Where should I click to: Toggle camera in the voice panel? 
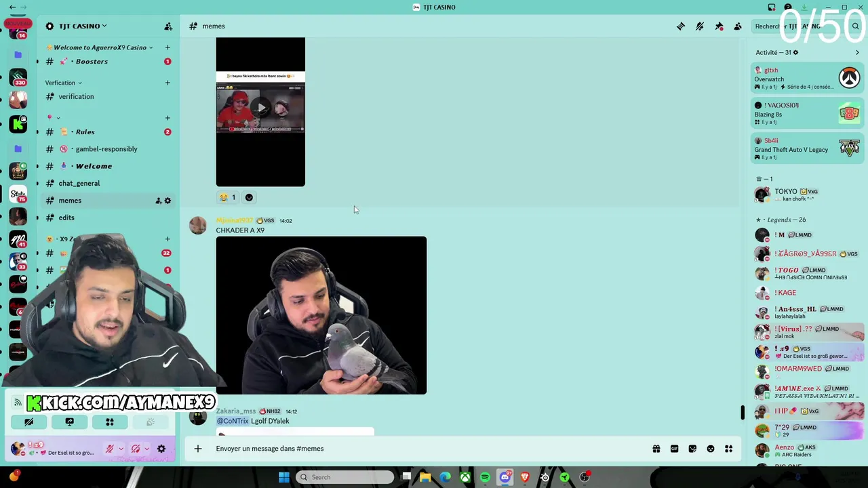(x=28, y=422)
